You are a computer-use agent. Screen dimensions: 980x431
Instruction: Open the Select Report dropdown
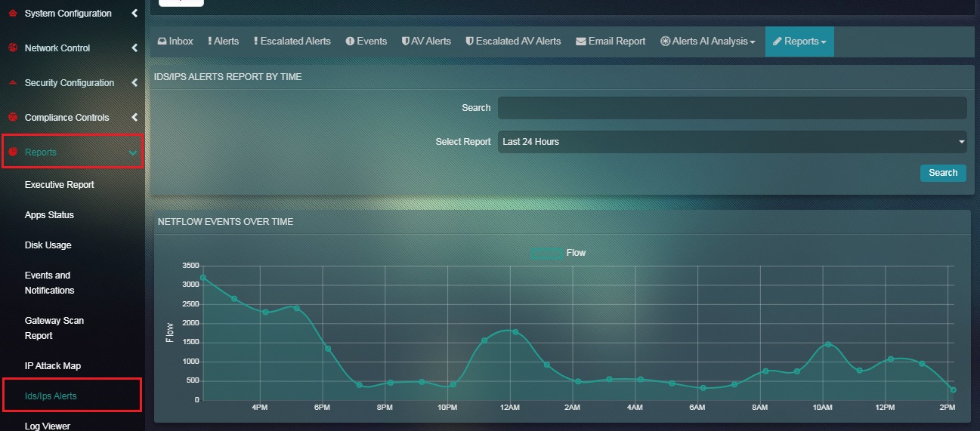pos(732,142)
